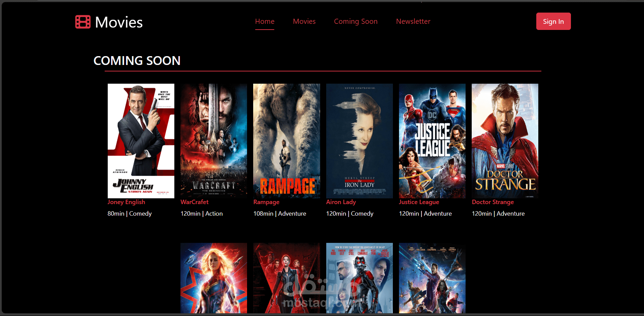Open the Rampage title link
Image resolution: width=644 pixels, height=316 pixels.
tap(266, 202)
